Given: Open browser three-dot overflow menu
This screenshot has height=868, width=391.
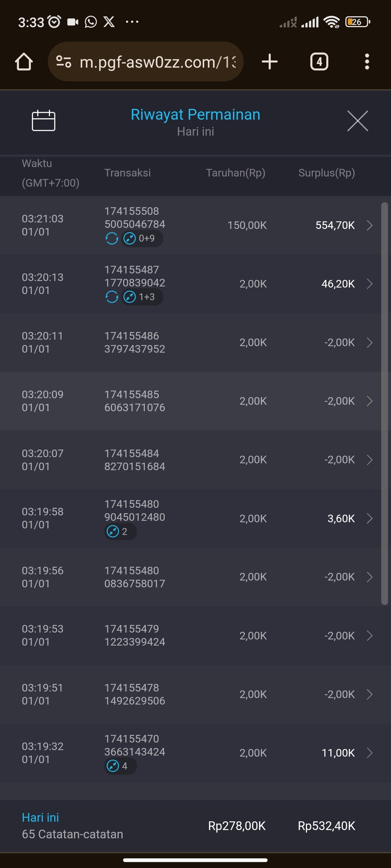Looking at the screenshot, I should click(367, 61).
